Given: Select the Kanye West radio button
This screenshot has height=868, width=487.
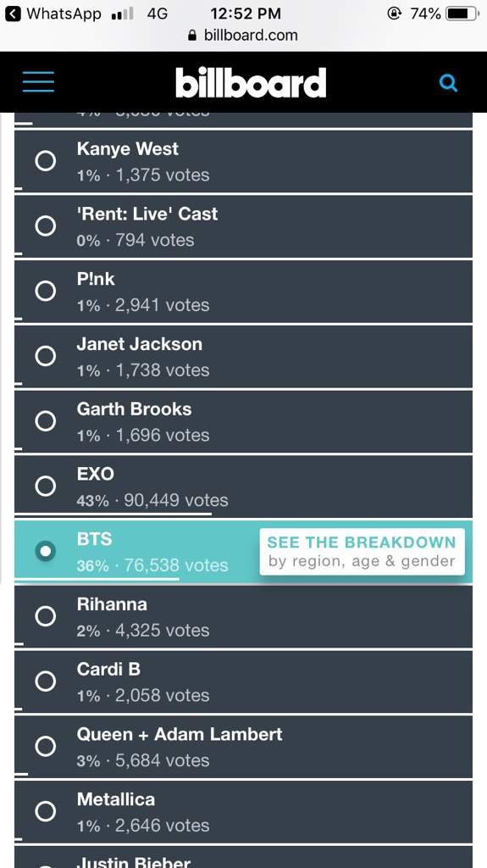Looking at the screenshot, I should pos(46,161).
